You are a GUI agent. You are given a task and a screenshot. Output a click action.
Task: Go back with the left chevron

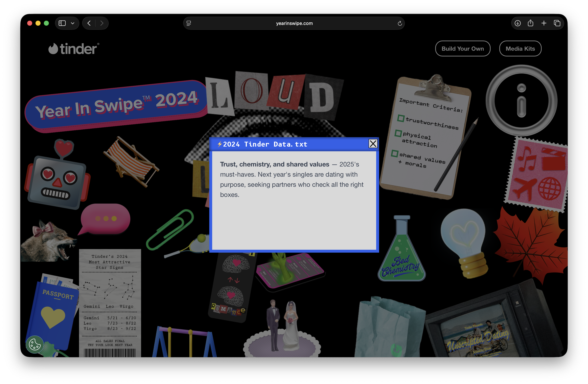tap(89, 23)
